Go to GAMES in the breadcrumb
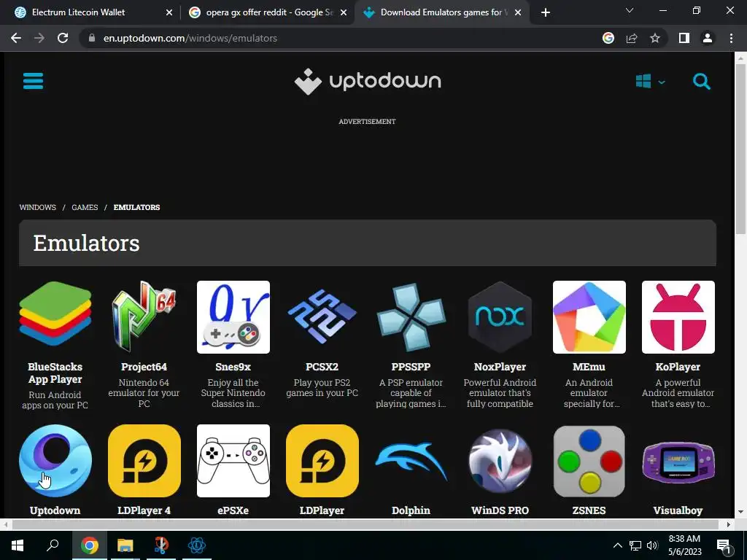This screenshot has height=560, width=747. 85,207
